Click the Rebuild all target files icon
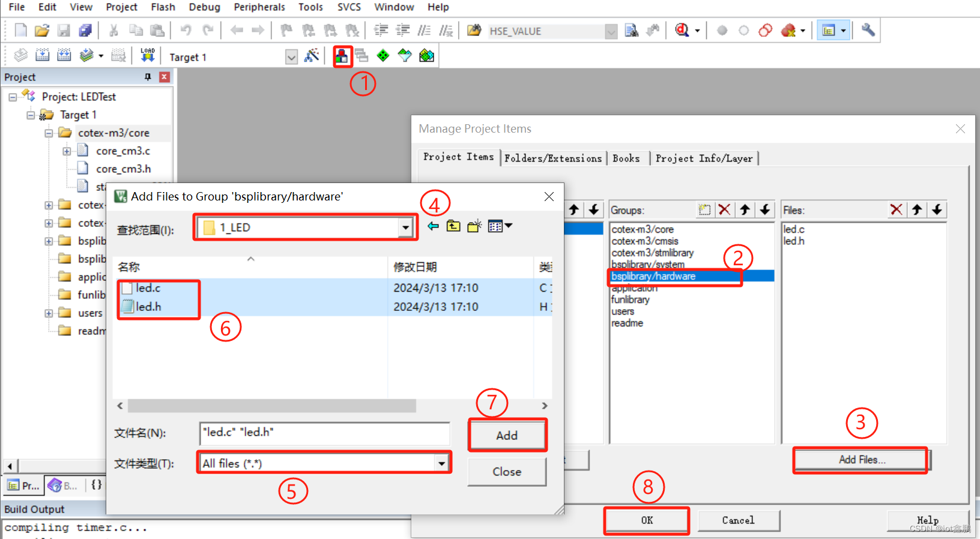 point(64,56)
